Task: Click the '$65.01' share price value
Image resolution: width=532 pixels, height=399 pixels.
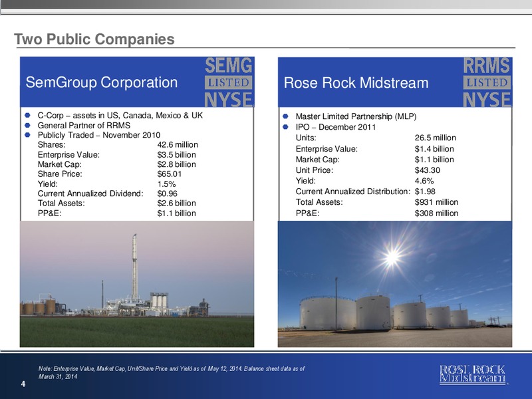Action: 170,174
